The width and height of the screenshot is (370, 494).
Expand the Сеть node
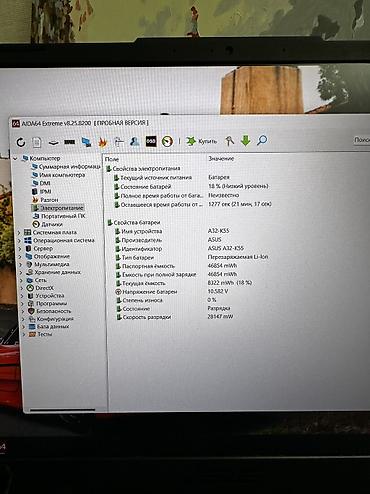pos(21,280)
